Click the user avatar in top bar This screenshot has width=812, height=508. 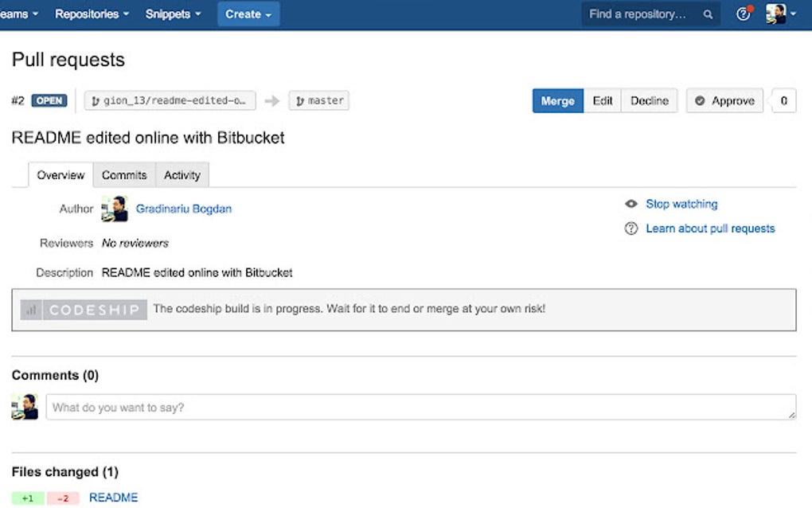(775, 14)
